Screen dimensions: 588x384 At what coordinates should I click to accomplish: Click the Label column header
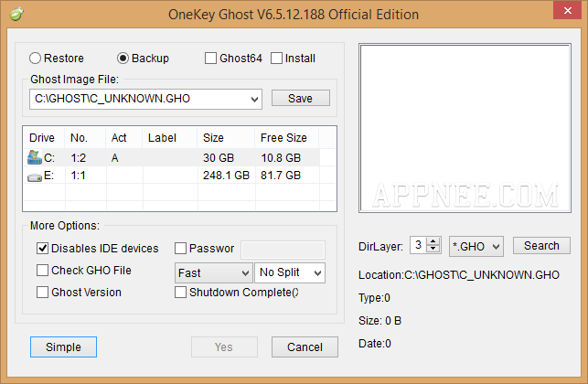[169, 138]
